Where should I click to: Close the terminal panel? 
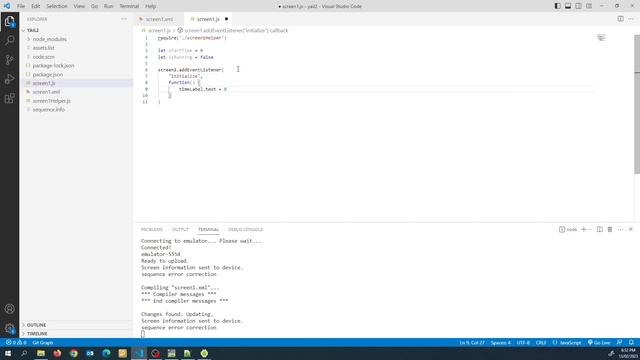point(631,229)
